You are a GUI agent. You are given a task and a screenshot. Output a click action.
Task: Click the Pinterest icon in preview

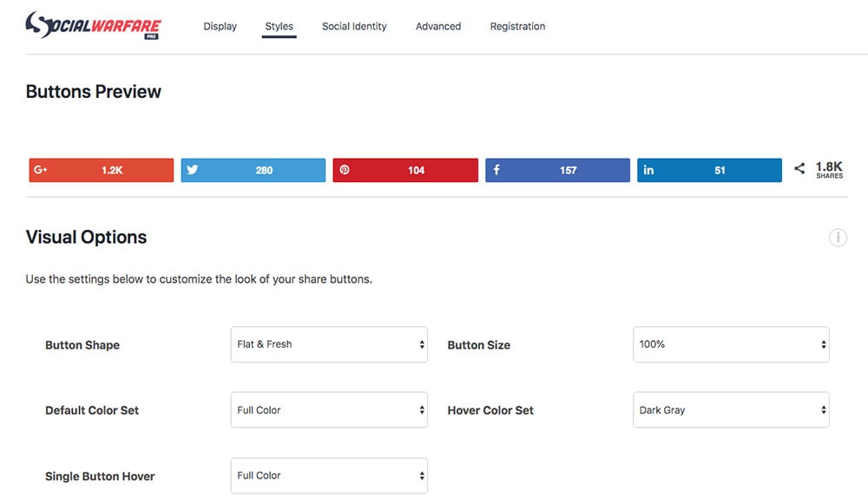pos(345,170)
